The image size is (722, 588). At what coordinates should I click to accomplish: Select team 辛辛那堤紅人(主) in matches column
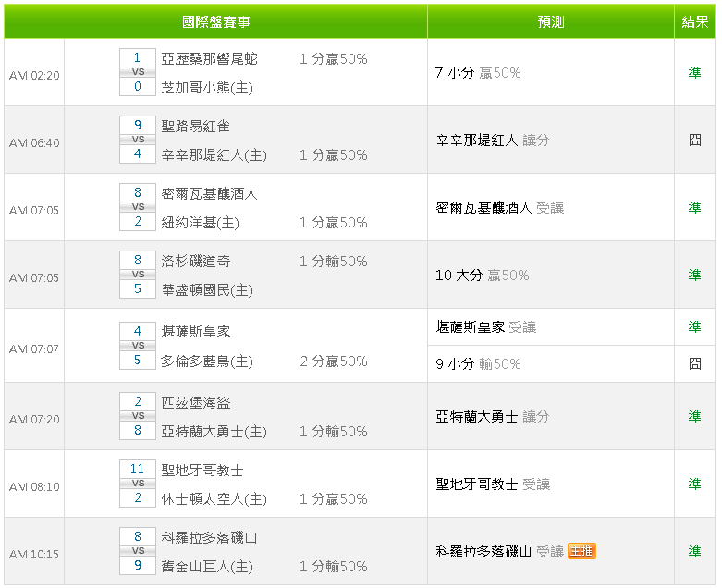point(214,155)
